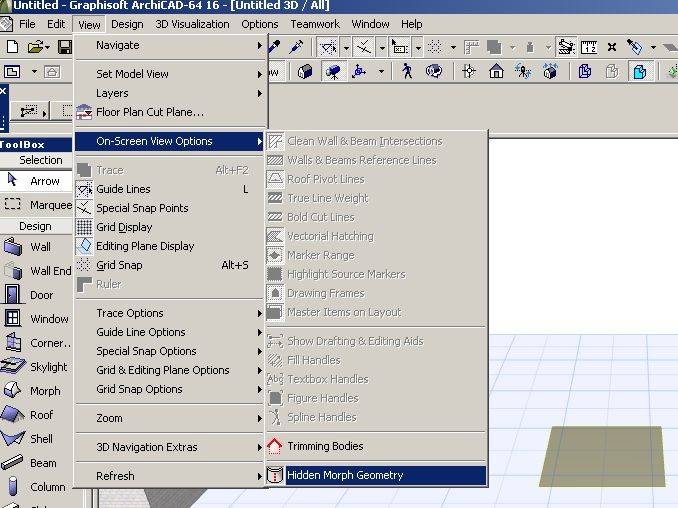The image size is (678, 508).
Task: Collapse the Selection group header in ToolBox
Action: tap(36, 160)
